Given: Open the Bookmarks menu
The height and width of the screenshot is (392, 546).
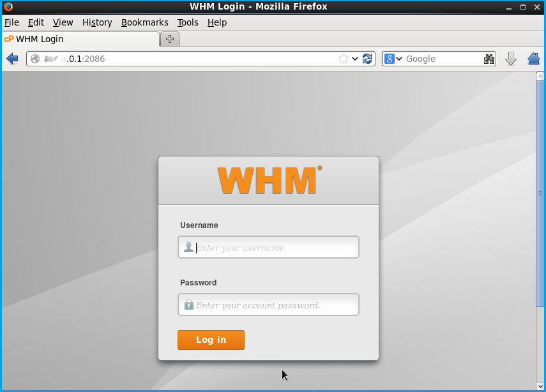Looking at the screenshot, I should click(x=144, y=22).
